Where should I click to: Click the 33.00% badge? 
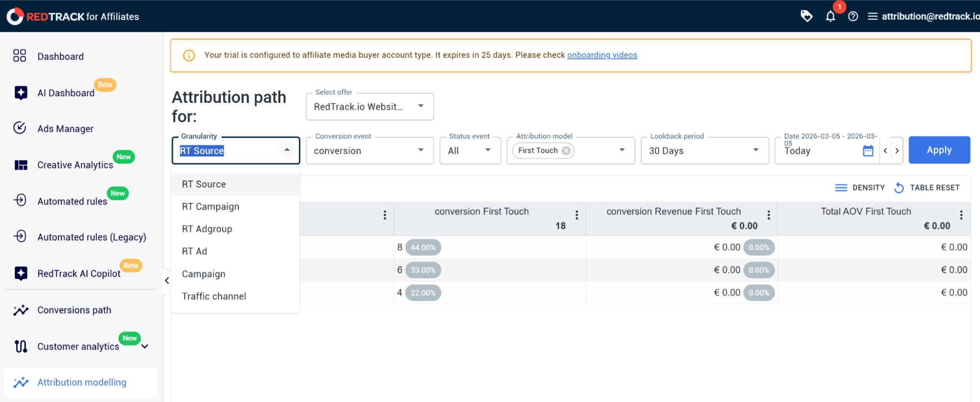[x=423, y=270]
